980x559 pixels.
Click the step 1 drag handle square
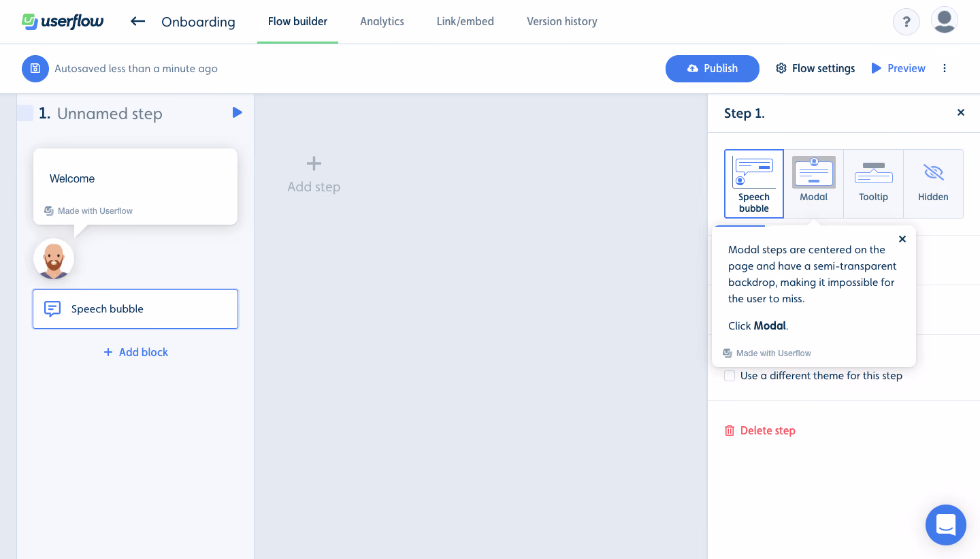[25, 113]
